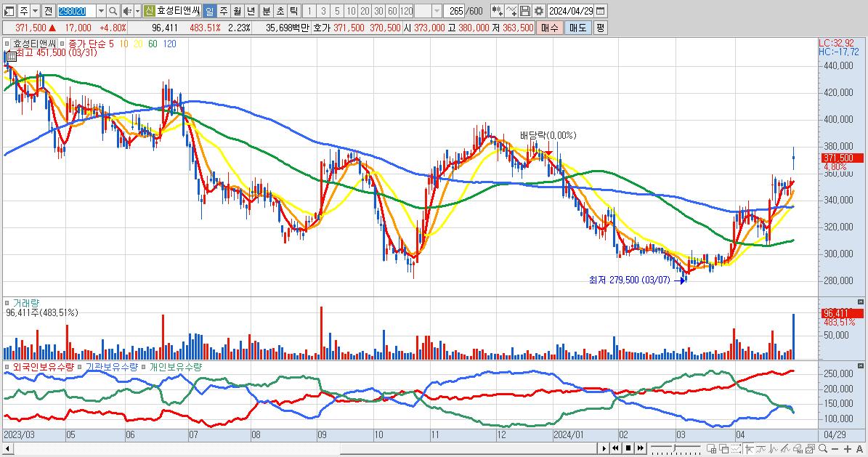
Task: Click the diagonal lines analysis icon
Action: (785, 448)
